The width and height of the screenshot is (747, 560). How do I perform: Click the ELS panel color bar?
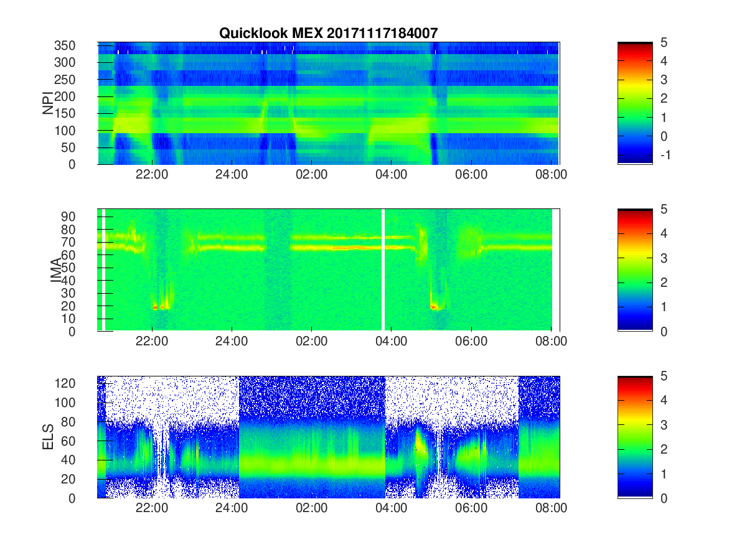coord(635,437)
